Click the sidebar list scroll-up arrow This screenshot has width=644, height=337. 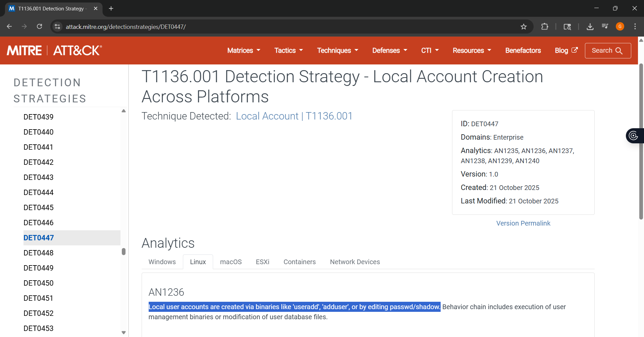click(x=123, y=111)
